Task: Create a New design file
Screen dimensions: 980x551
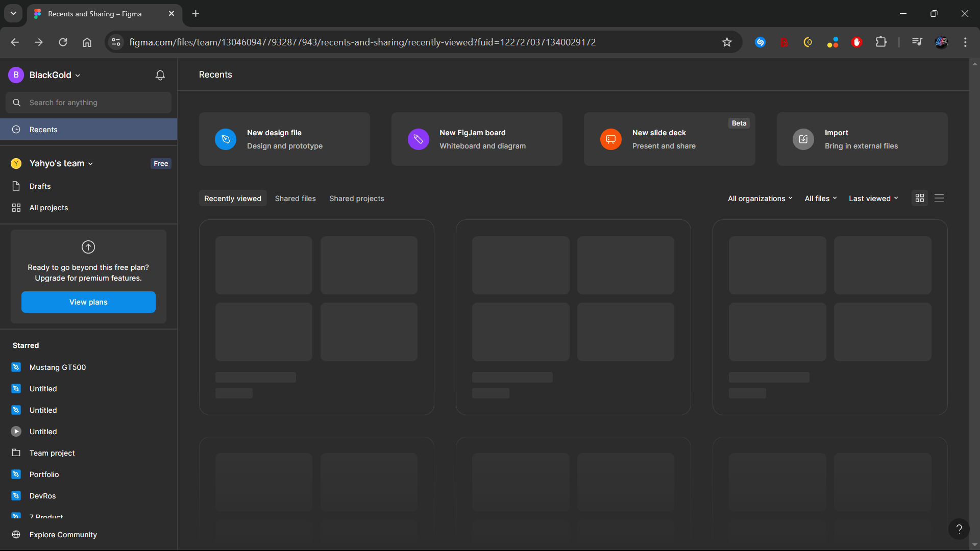Action: pos(284,139)
